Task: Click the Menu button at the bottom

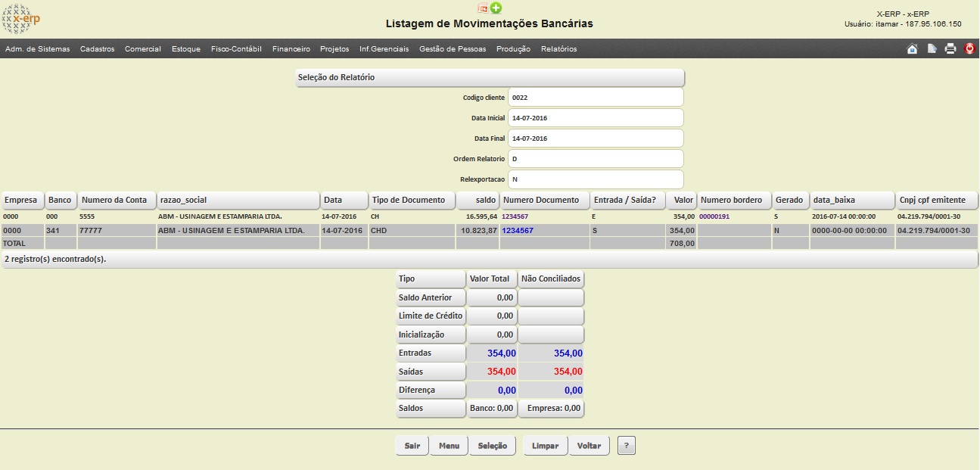Action: click(449, 446)
